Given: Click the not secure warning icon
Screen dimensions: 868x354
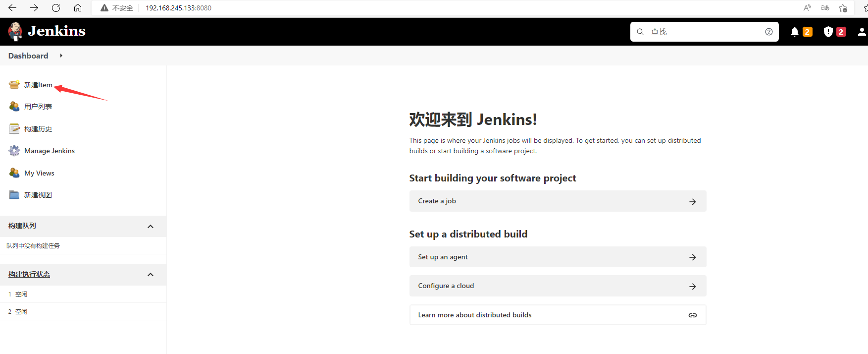Looking at the screenshot, I should (x=104, y=8).
